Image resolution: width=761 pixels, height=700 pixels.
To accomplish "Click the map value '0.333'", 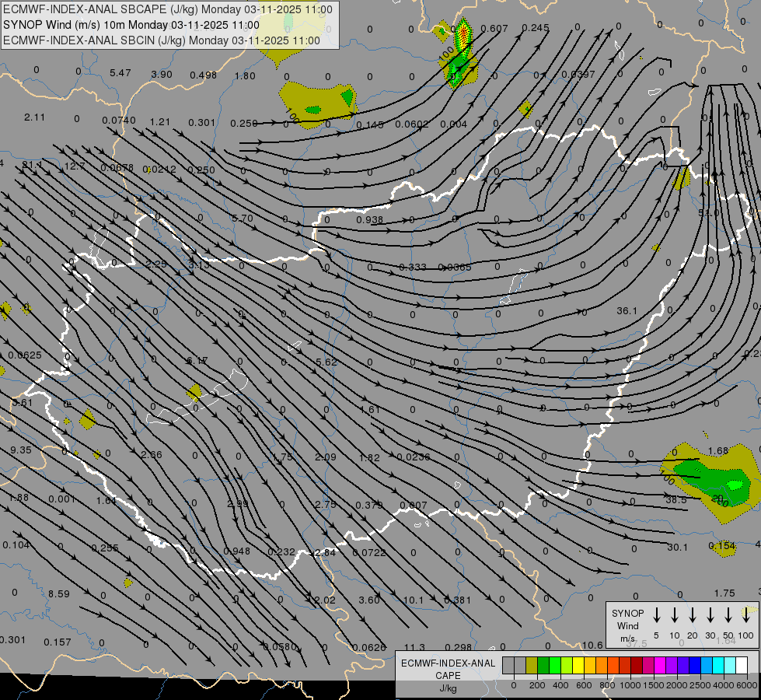I will [413, 268].
